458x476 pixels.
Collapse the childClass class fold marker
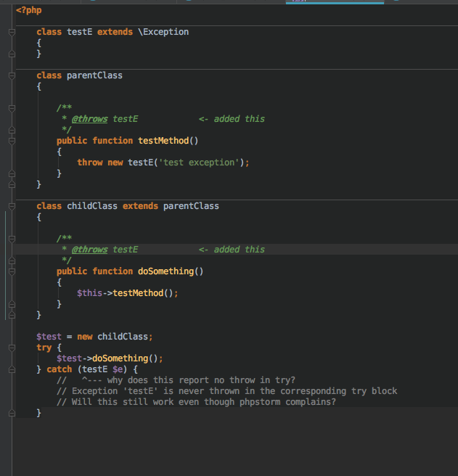(x=12, y=206)
